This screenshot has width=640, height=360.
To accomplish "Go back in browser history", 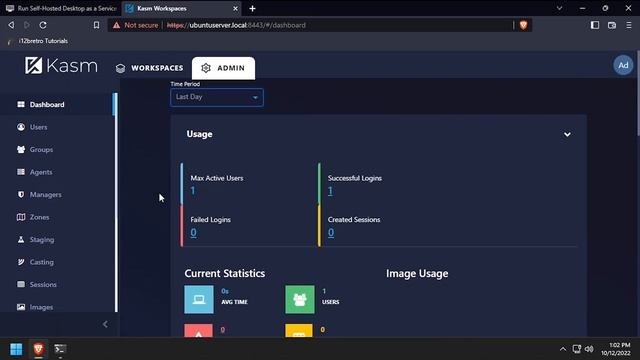I will point(11,25).
